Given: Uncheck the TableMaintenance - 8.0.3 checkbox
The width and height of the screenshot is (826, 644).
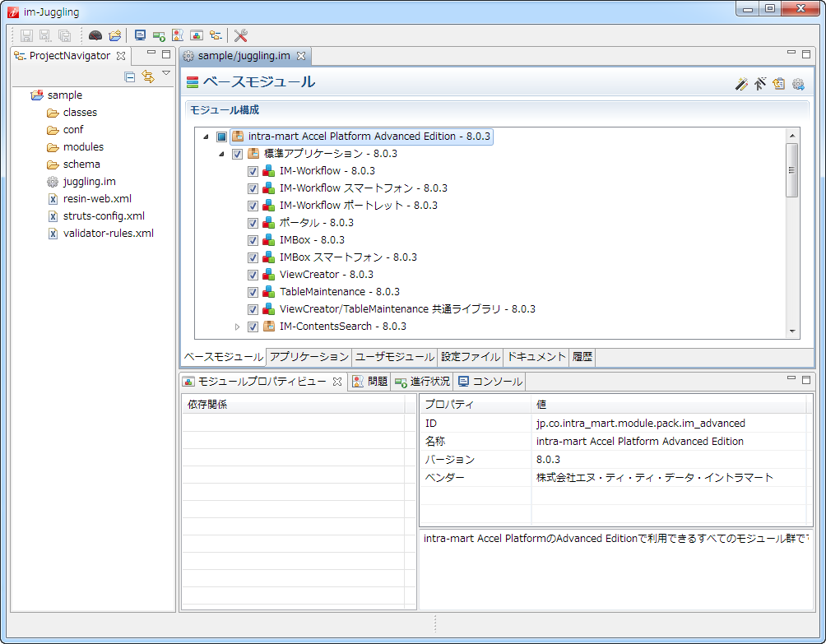Looking at the screenshot, I should click(x=253, y=292).
